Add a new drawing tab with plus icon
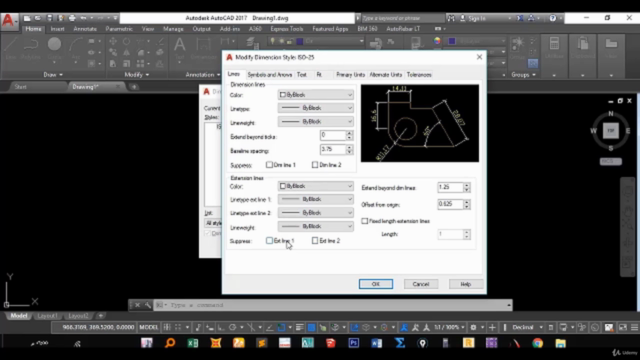 (134, 87)
